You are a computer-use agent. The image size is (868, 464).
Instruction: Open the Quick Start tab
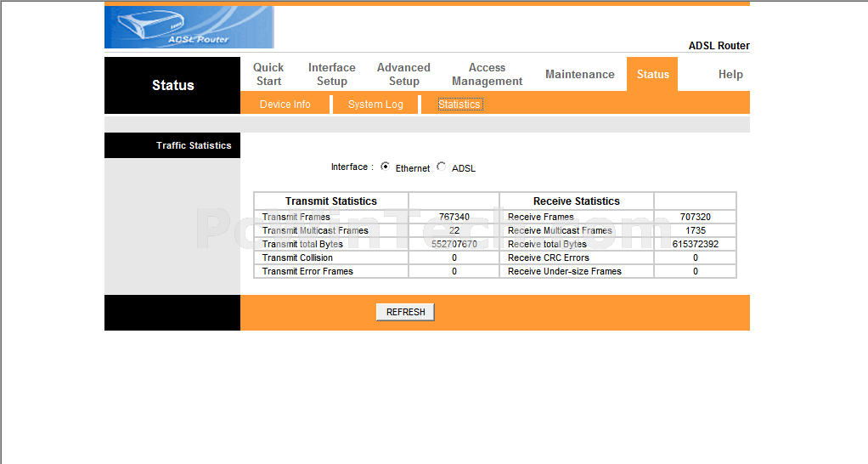268,74
